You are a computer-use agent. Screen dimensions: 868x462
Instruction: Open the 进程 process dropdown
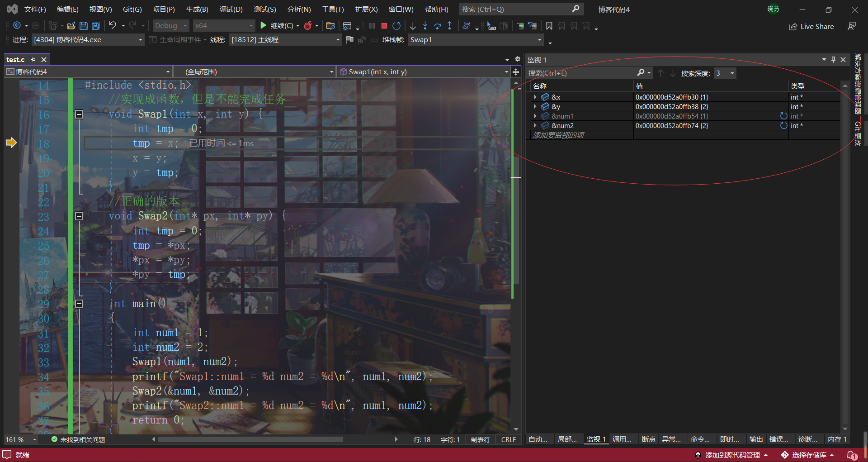click(x=88, y=40)
